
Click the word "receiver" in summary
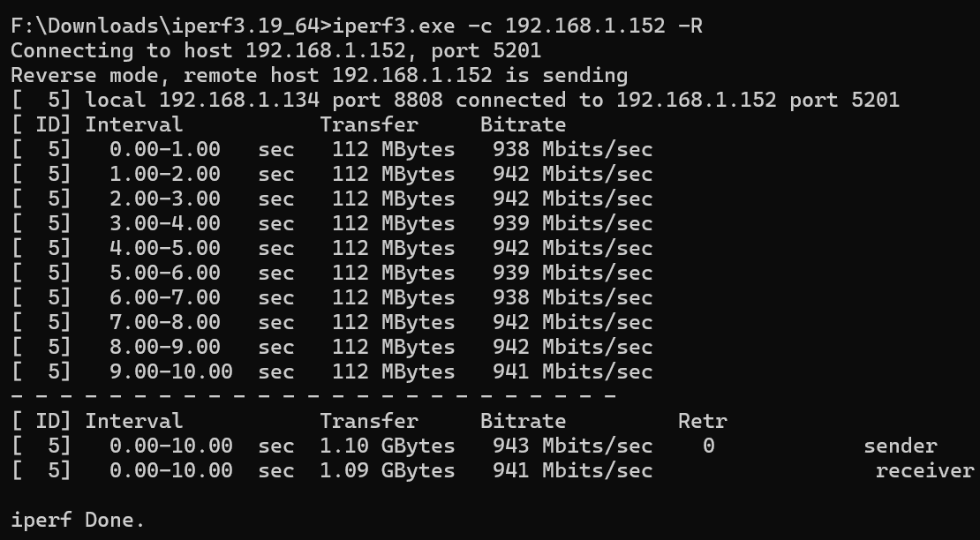pyautogui.click(x=924, y=470)
